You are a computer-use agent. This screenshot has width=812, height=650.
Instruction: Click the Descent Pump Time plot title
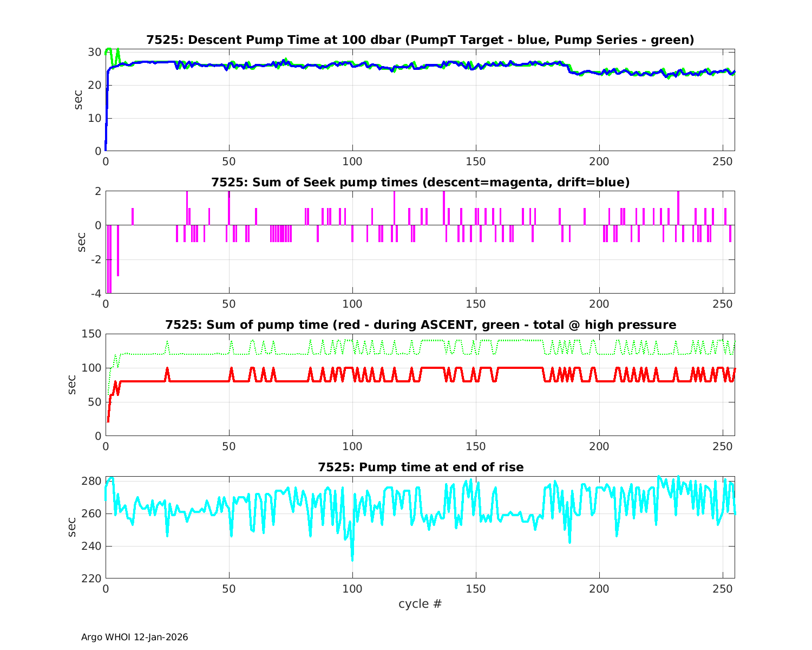420,40
